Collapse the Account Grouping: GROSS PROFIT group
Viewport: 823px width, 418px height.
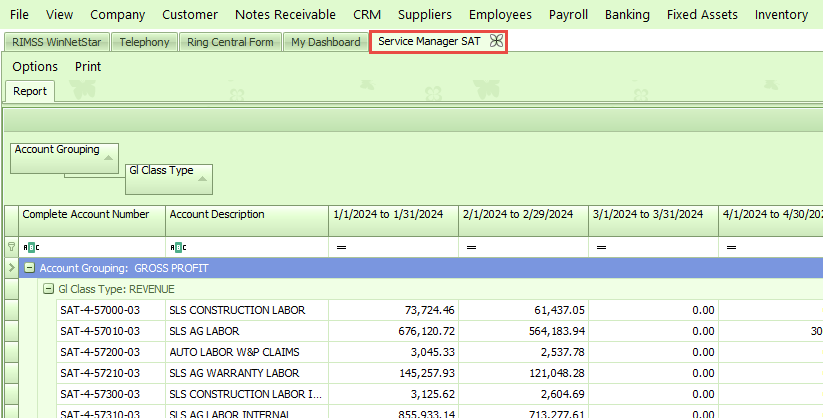[30, 268]
